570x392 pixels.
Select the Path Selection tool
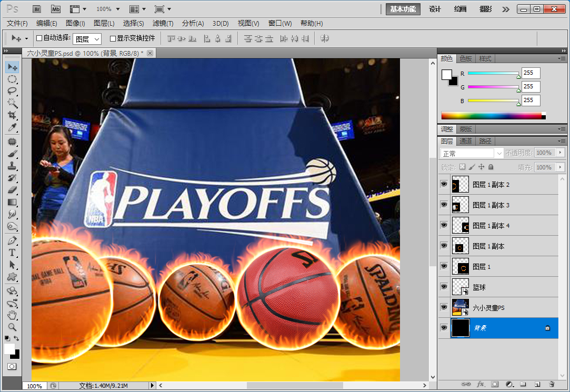[x=12, y=265]
